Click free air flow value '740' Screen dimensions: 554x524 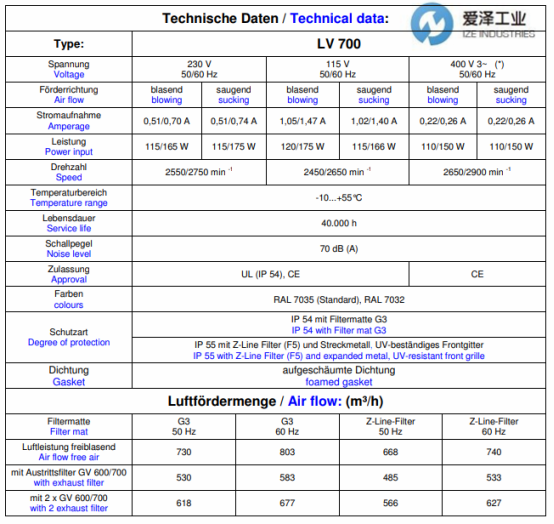click(x=494, y=452)
